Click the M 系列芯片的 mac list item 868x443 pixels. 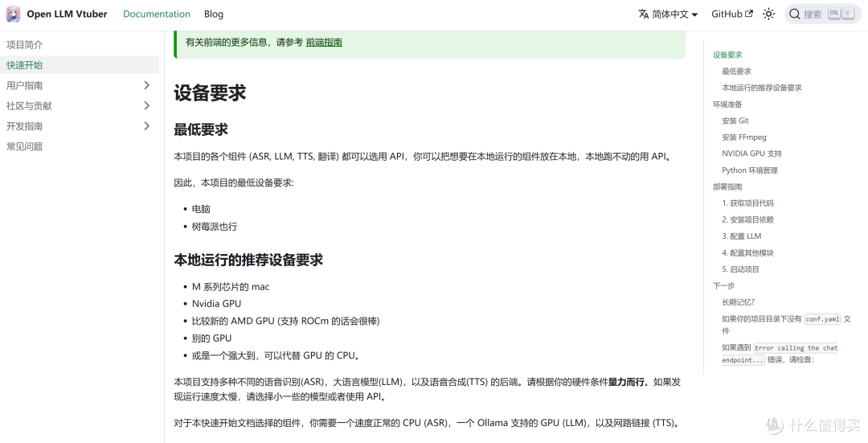(231, 286)
